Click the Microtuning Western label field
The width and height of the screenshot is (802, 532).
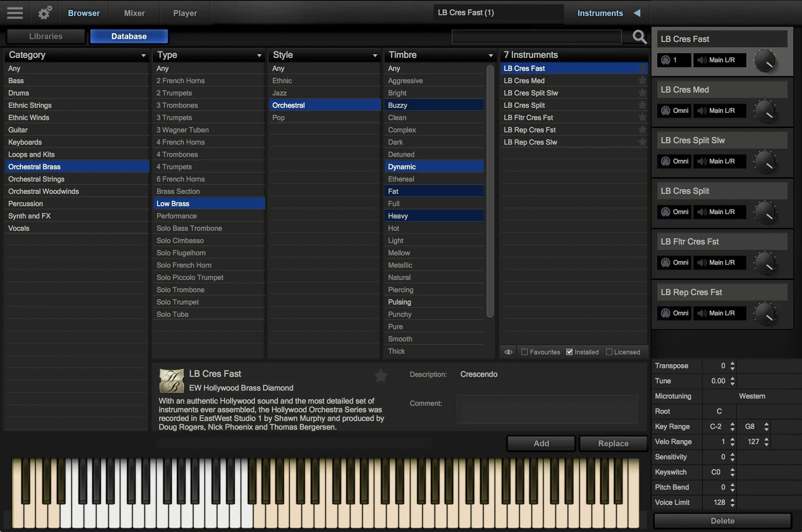point(751,396)
